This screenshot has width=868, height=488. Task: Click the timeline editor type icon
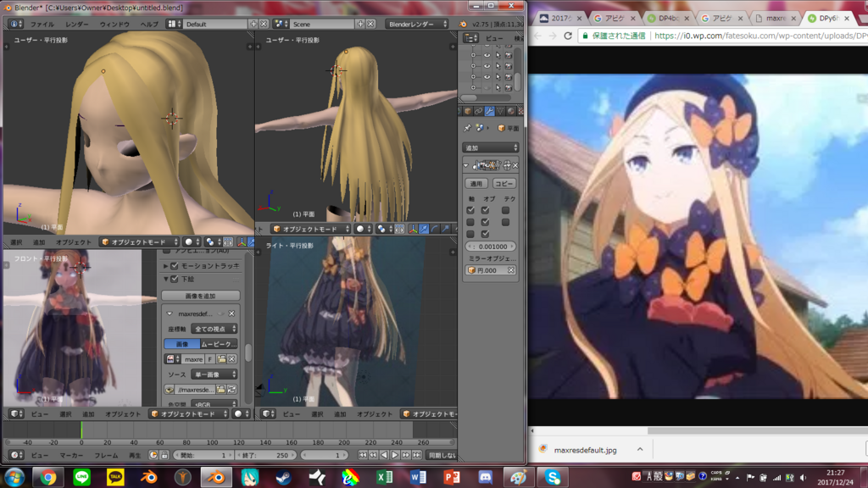tap(16, 455)
